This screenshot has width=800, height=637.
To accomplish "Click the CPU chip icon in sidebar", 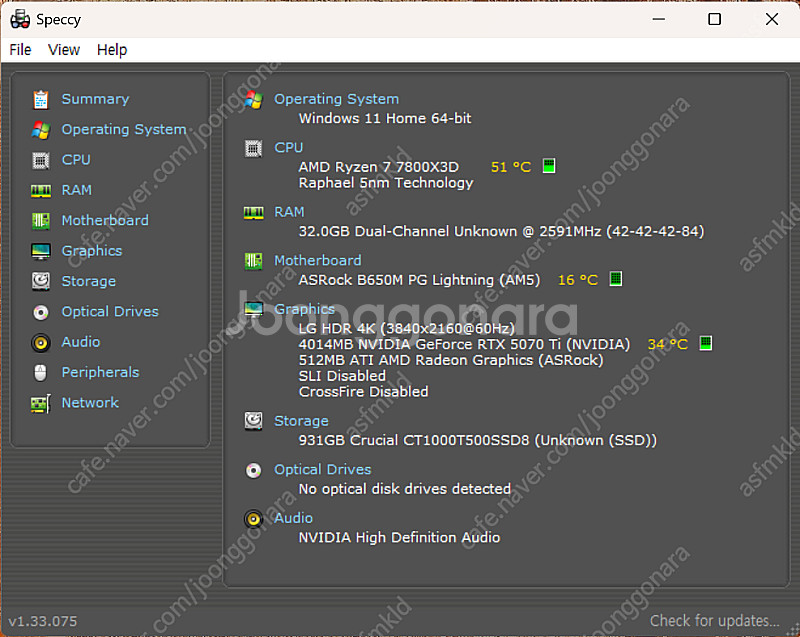I will (41, 160).
